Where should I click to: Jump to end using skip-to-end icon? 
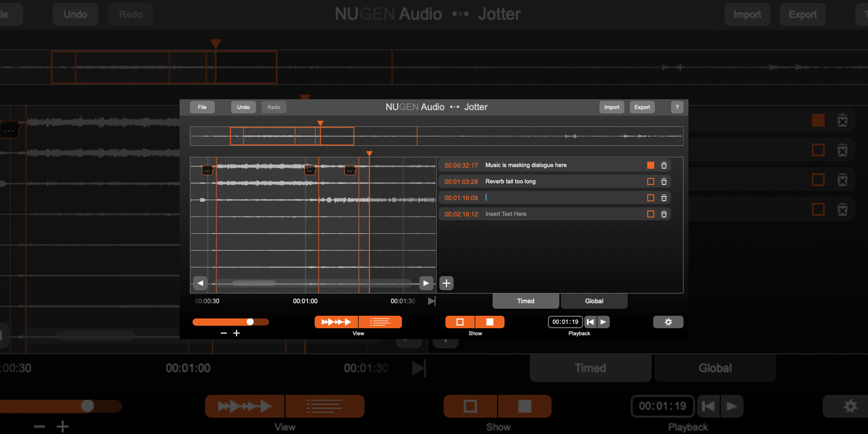[431, 301]
